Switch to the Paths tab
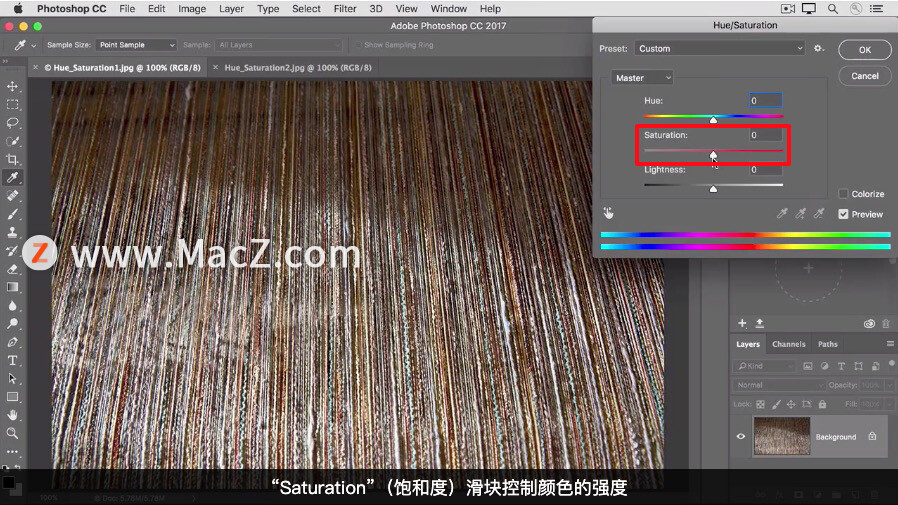The width and height of the screenshot is (898, 505). coord(828,344)
